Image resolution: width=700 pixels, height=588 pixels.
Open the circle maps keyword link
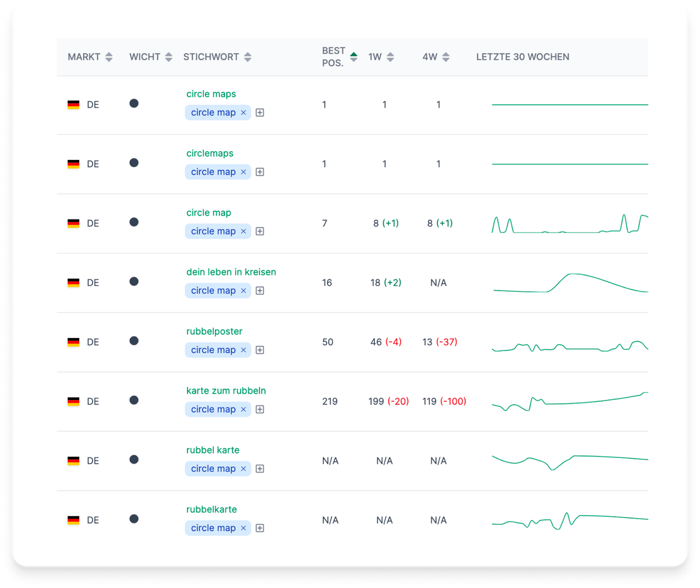[x=211, y=94]
